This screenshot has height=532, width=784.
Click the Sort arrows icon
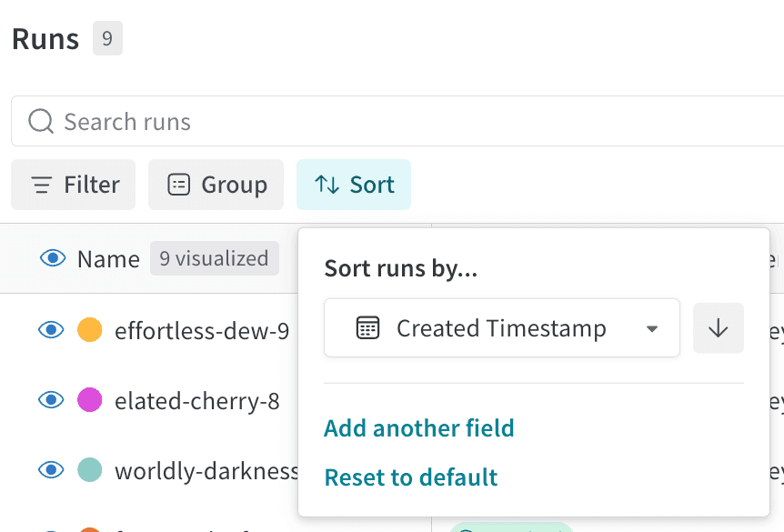click(326, 184)
